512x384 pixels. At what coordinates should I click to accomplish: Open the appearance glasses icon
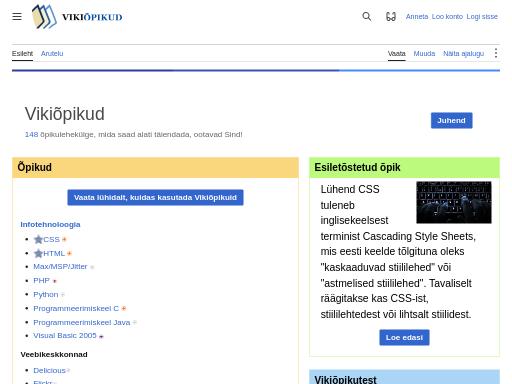click(391, 16)
